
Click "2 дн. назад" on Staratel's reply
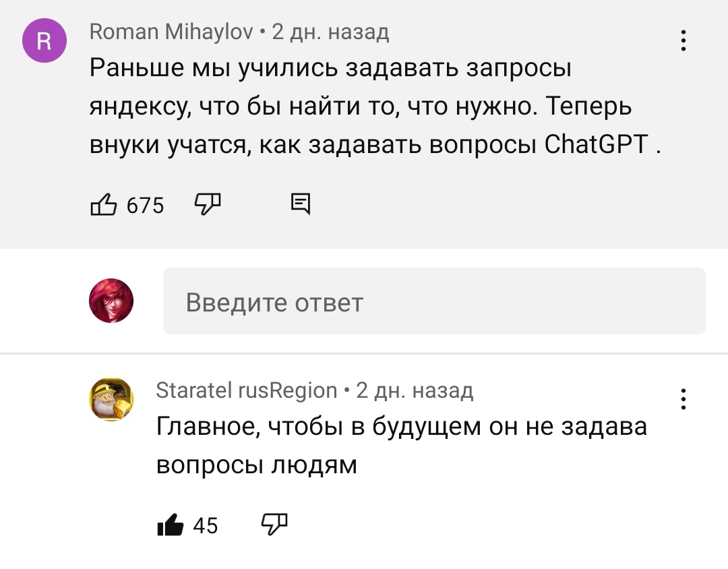[x=415, y=390]
